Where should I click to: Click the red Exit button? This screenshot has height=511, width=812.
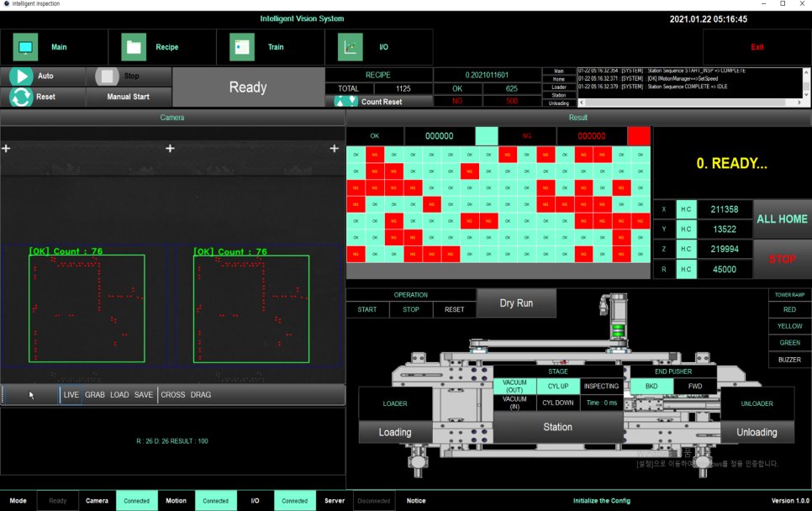point(757,47)
